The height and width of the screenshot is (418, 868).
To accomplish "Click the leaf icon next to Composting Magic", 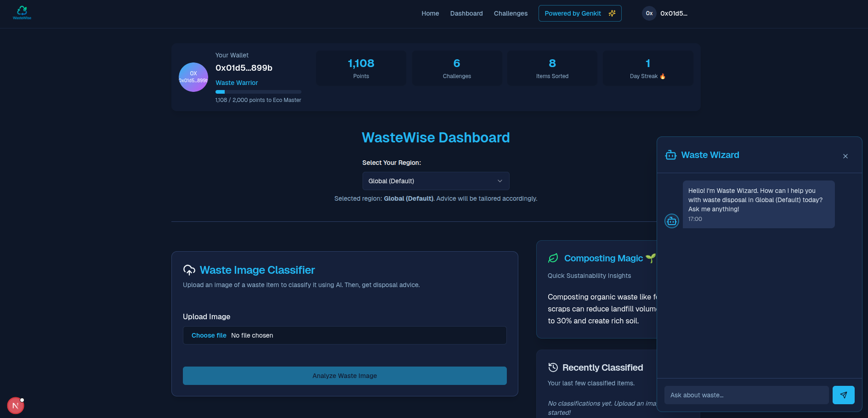I will tap(553, 258).
